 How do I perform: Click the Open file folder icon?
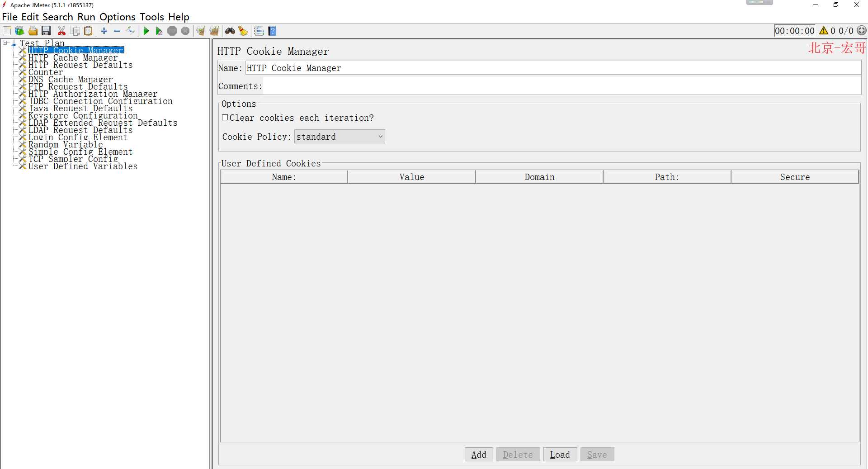33,31
